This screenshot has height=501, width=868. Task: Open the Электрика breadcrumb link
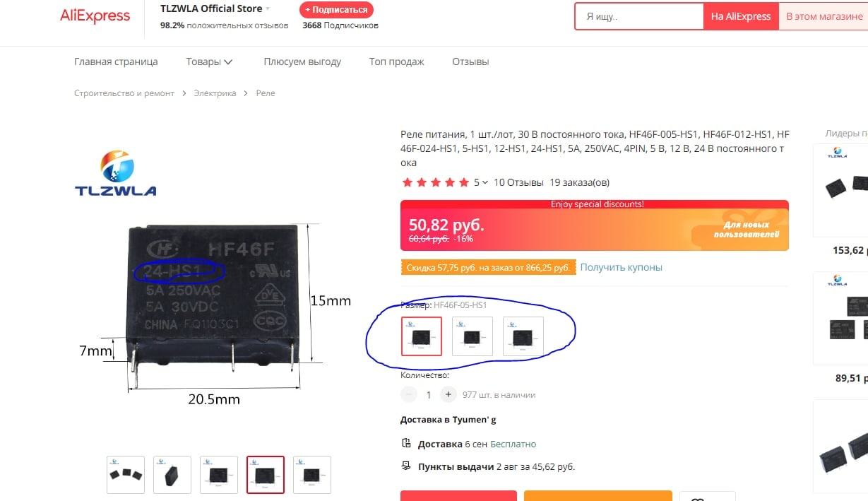(x=215, y=93)
